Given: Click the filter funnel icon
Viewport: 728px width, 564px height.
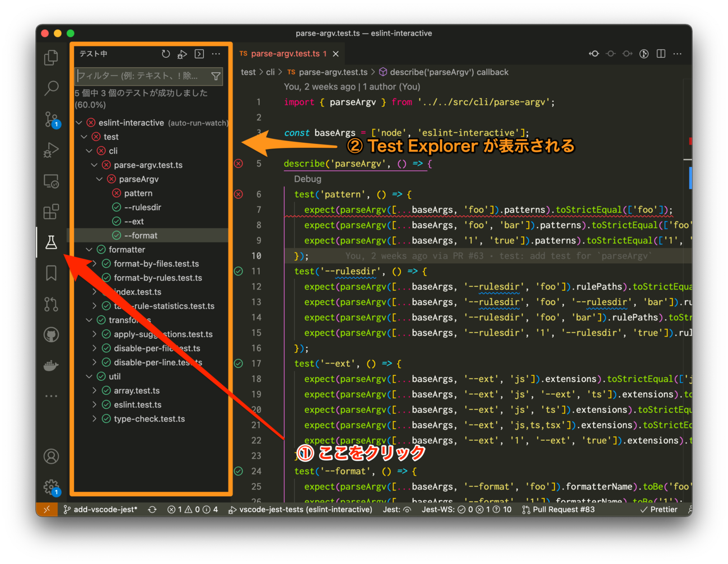Looking at the screenshot, I should click(216, 76).
